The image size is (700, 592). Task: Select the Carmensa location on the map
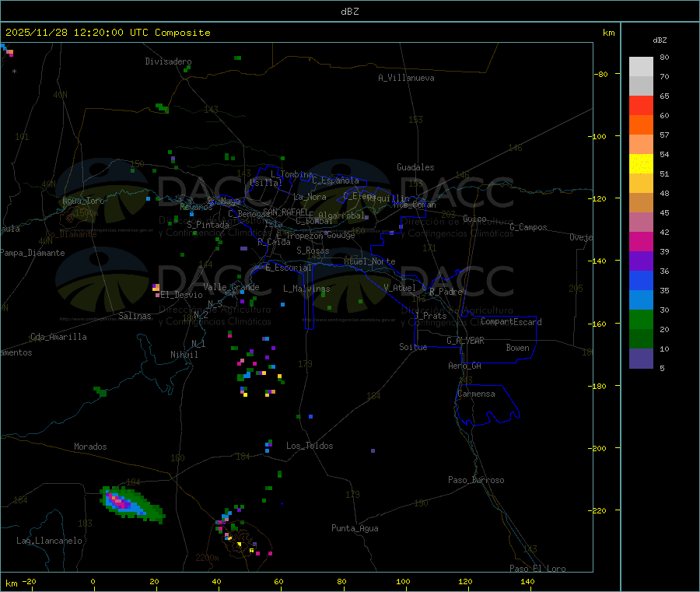click(x=476, y=394)
